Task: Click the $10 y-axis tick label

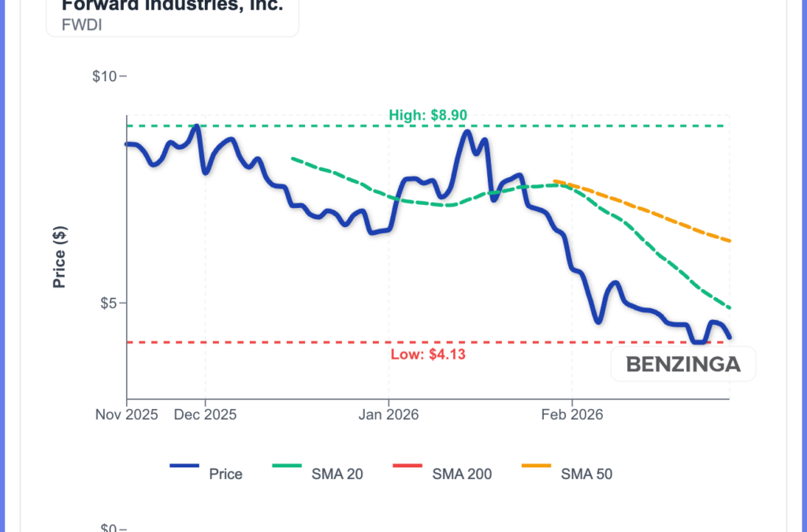Action: point(104,76)
